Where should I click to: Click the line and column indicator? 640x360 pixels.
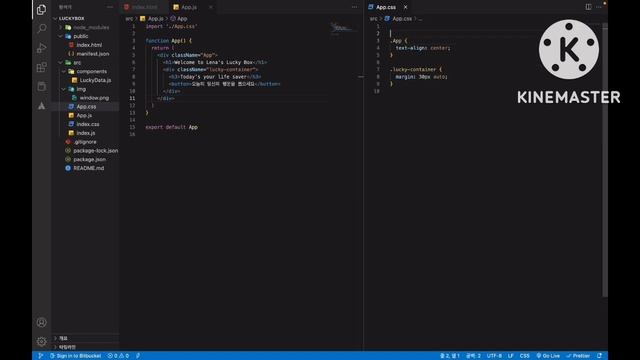(450, 356)
